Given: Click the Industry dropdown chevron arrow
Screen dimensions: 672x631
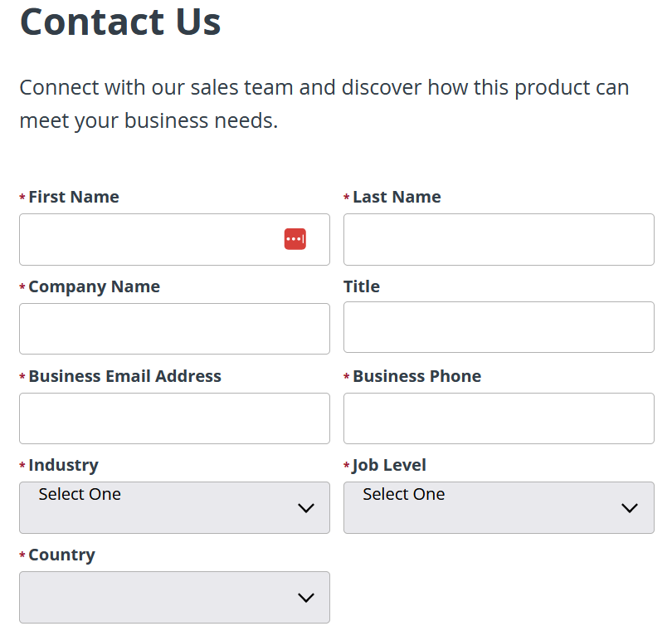Looking at the screenshot, I should [306, 508].
